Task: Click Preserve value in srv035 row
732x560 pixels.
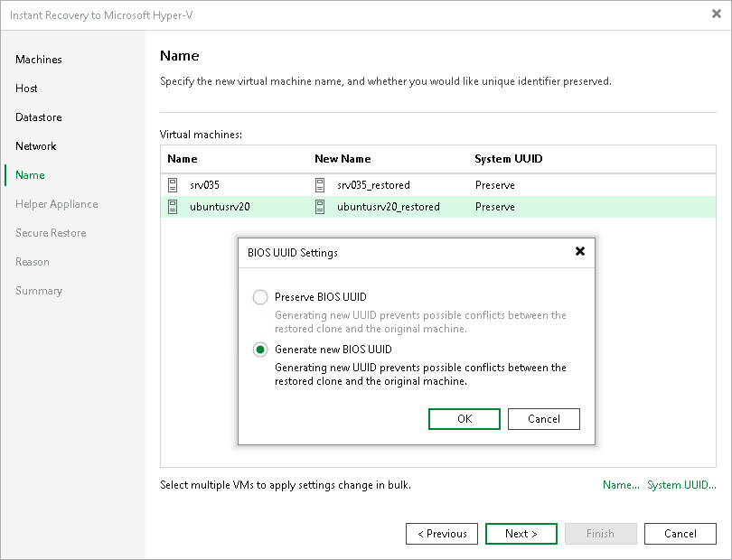Action: [495, 185]
